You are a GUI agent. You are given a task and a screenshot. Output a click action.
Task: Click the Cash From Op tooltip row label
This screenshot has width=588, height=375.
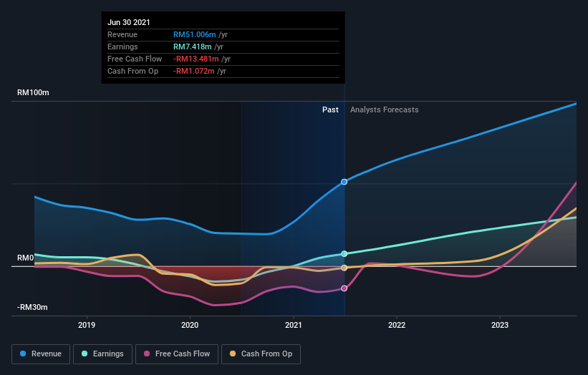pos(132,71)
